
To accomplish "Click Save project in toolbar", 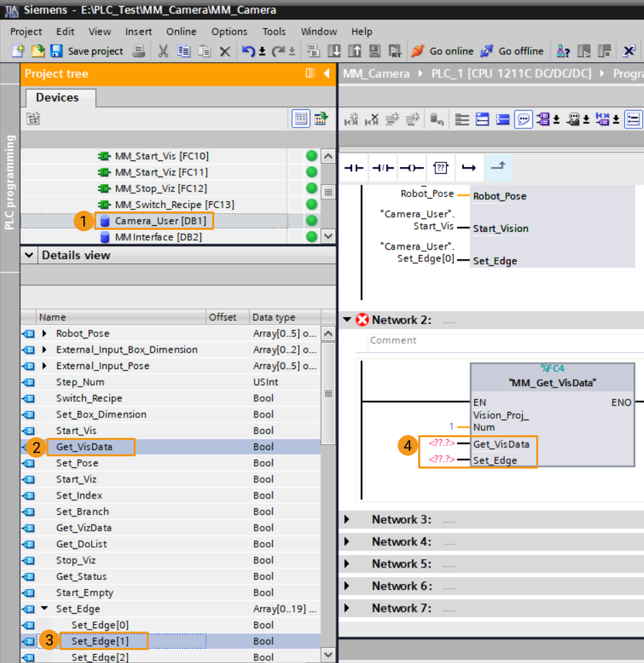I will point(87,51).
